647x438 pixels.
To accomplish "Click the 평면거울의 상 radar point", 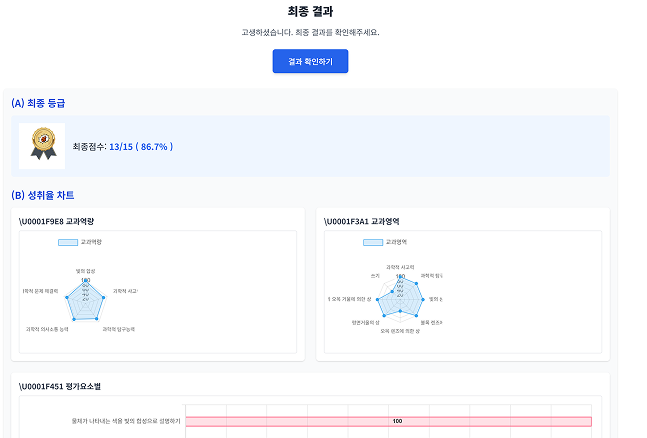I will 382,314.
